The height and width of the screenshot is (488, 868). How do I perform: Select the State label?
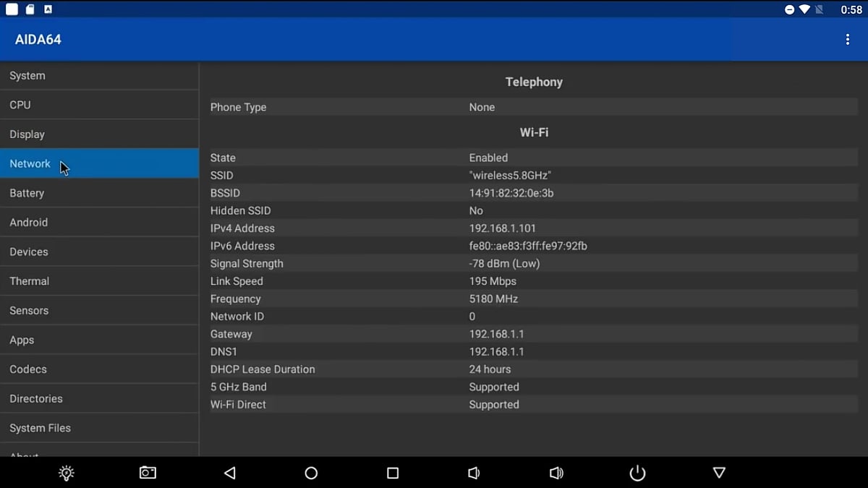coord(223,158)
